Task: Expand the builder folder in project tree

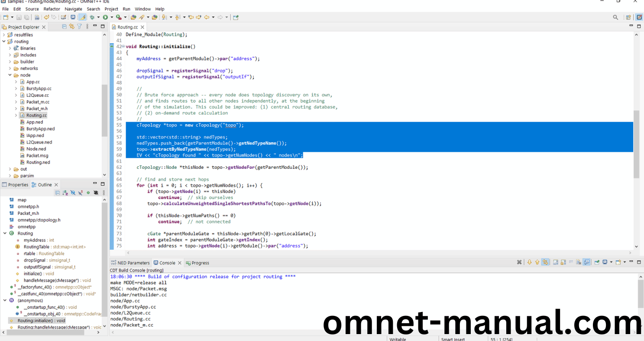Action: pyautogui.click(x=10, y=62)
